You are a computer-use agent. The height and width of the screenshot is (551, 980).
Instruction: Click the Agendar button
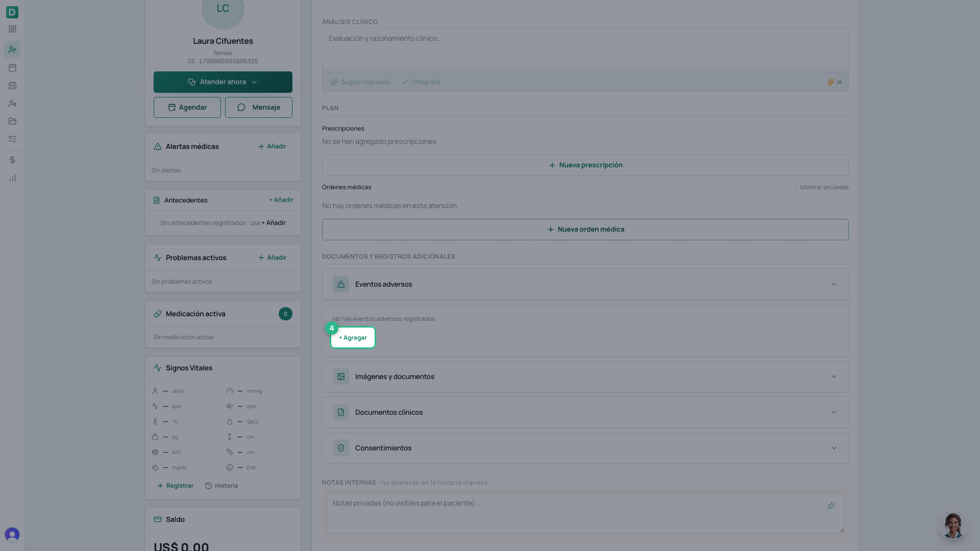coord(187,107)
